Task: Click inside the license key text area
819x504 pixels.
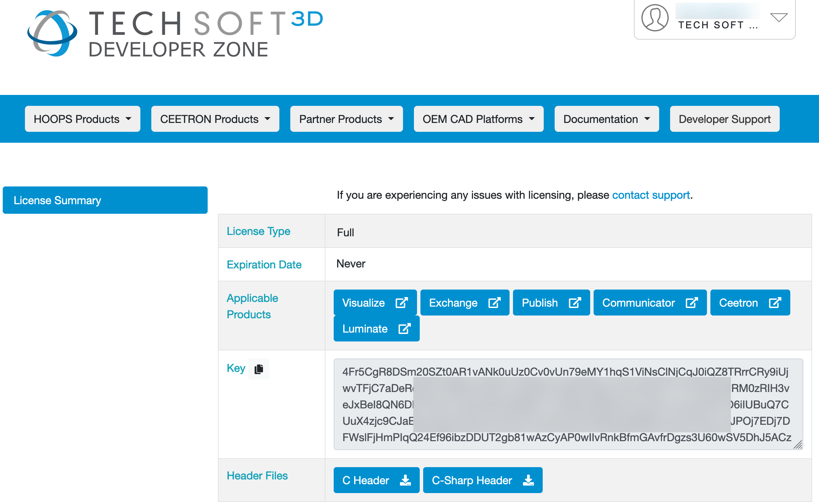Action: [x=568, y=404]
